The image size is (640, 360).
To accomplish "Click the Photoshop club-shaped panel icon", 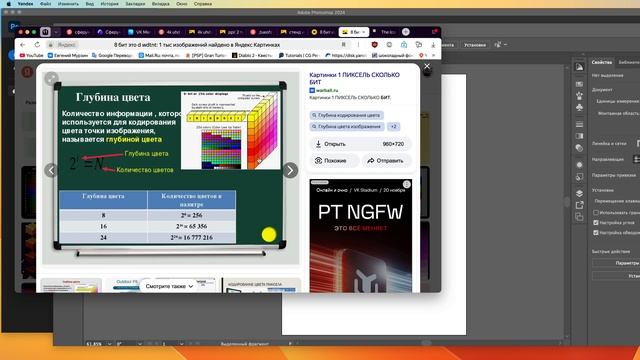I will (579, 107).
